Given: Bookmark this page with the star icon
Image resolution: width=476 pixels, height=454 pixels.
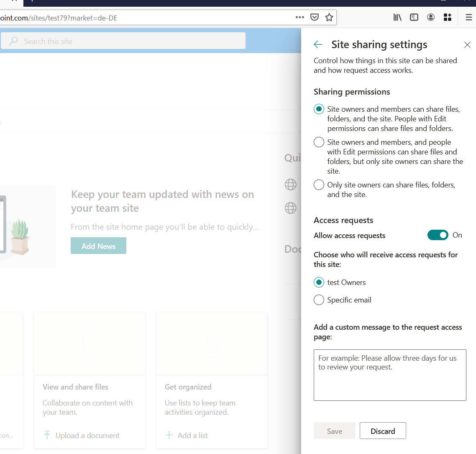Looking at the screenshot, I should (x=329, y=18).
